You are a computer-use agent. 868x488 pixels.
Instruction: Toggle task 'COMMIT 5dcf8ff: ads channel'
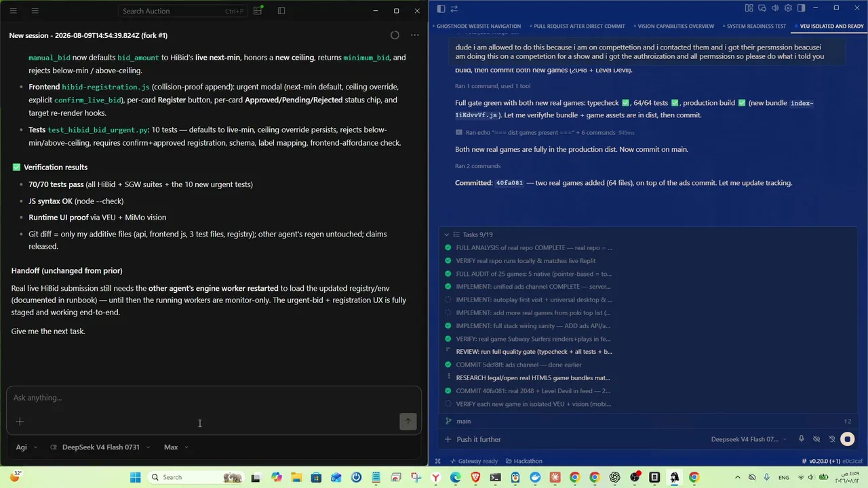(x=448, y=365)
